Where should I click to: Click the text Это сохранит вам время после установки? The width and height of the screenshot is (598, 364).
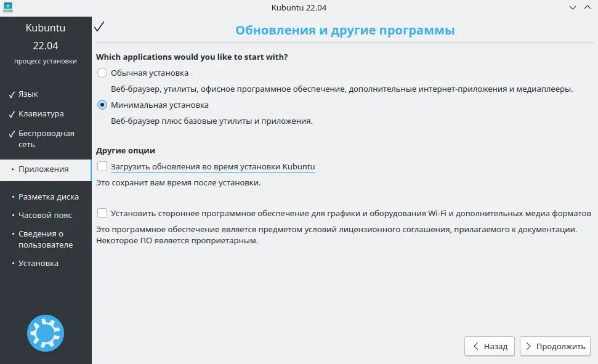pyautogui.click(x=178, y=183)
